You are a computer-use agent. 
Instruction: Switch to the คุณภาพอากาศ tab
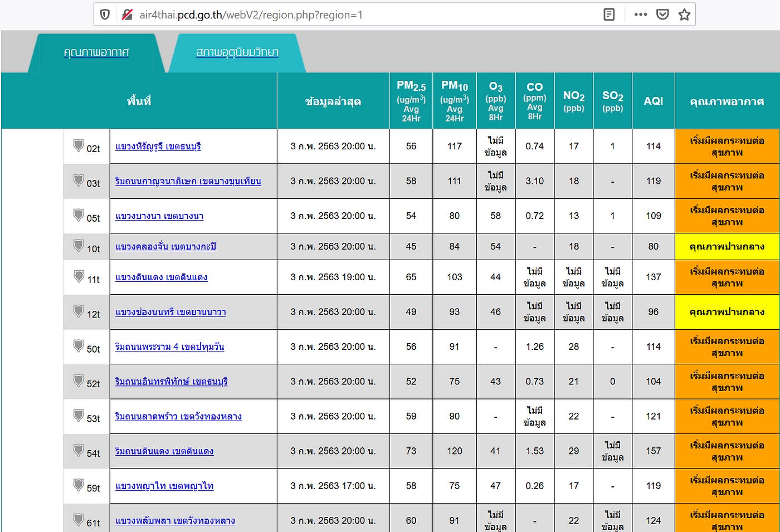click(x=96, y=52)
